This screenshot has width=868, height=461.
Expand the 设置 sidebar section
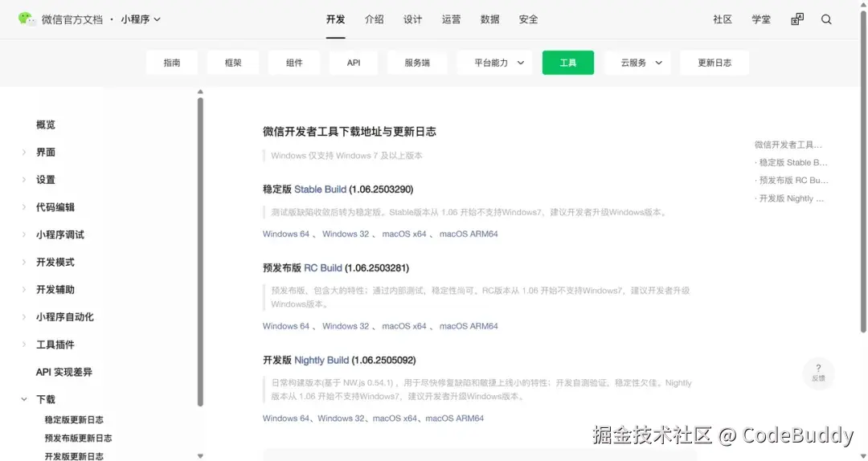(x=24, y=179)
